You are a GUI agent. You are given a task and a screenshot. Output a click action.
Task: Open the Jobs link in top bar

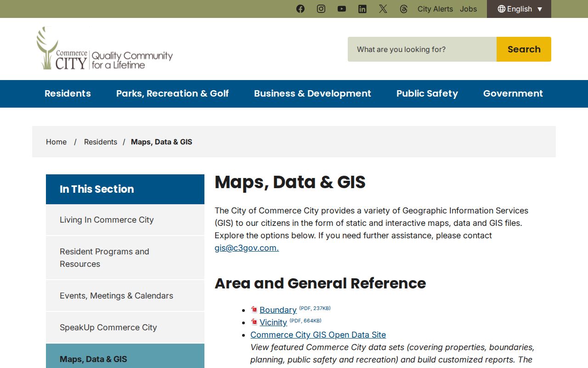(x=468, y=9)
